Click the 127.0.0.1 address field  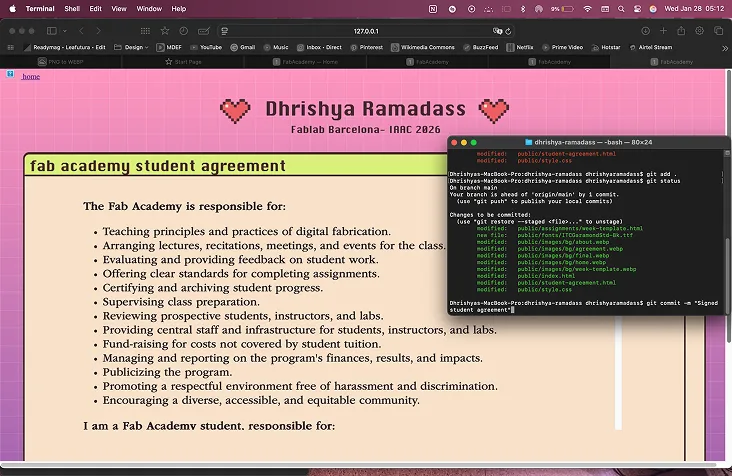(x=366, y=31)
